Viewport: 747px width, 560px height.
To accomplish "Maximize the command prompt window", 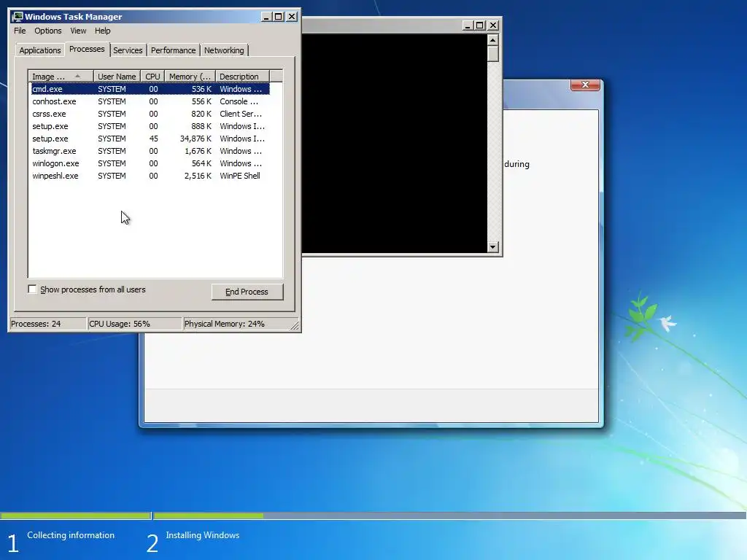I will pyautogui.click(x=480, y=26).
